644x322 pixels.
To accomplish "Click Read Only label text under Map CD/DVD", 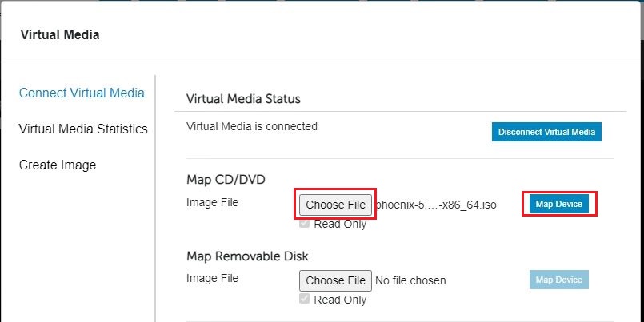I will point(340,224).
